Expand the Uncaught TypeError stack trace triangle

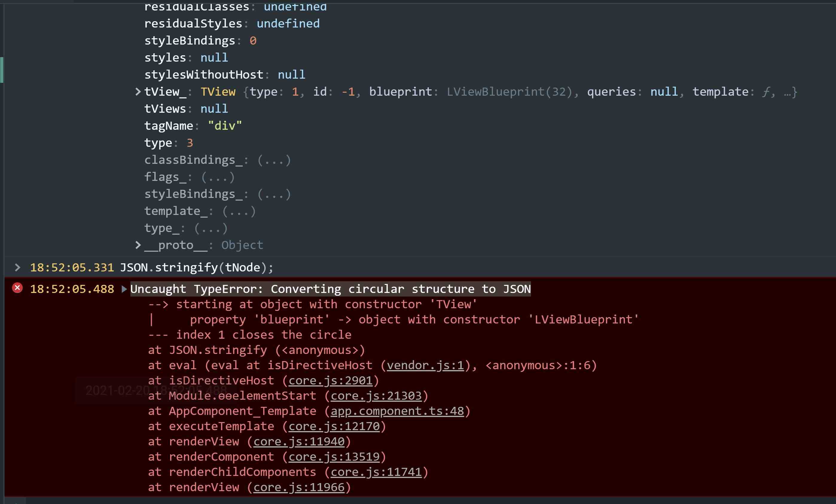(x=124, y=289)
